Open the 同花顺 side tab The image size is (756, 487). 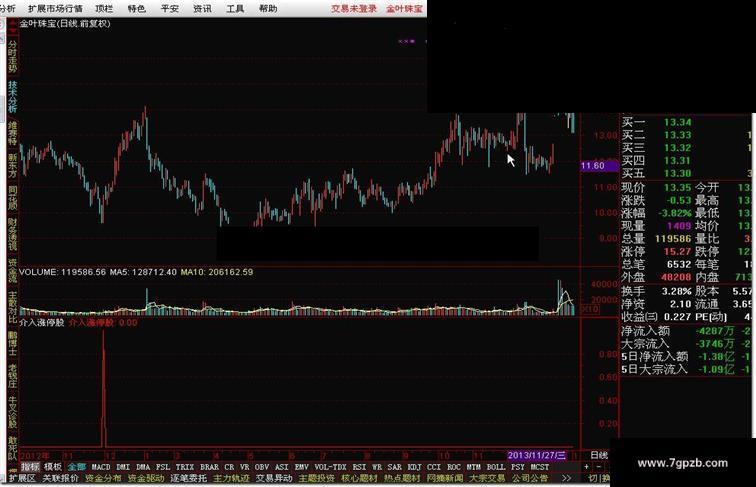[x=13, y=198]
